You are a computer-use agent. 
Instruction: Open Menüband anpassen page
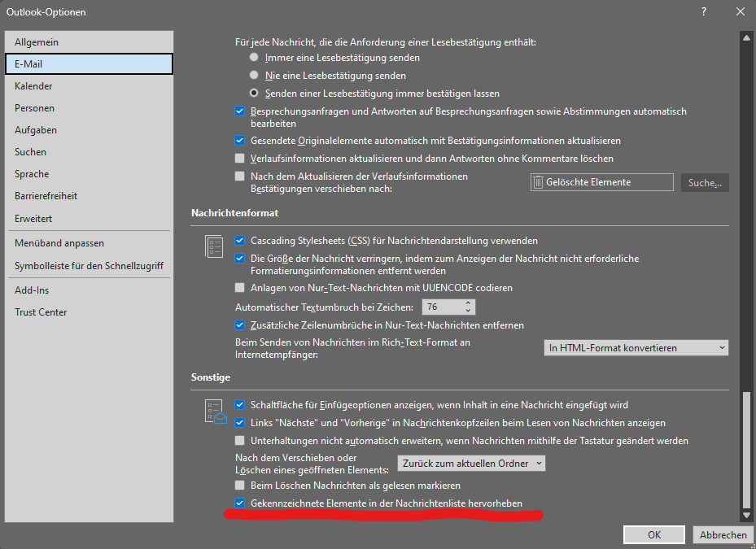point(89,243)
